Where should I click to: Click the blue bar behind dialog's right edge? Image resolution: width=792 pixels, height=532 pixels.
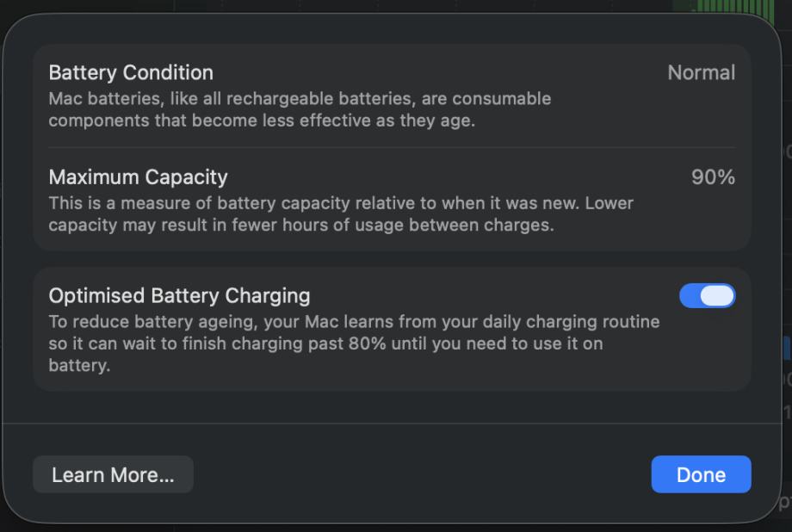pyautogui.click(x=786, y=348)
